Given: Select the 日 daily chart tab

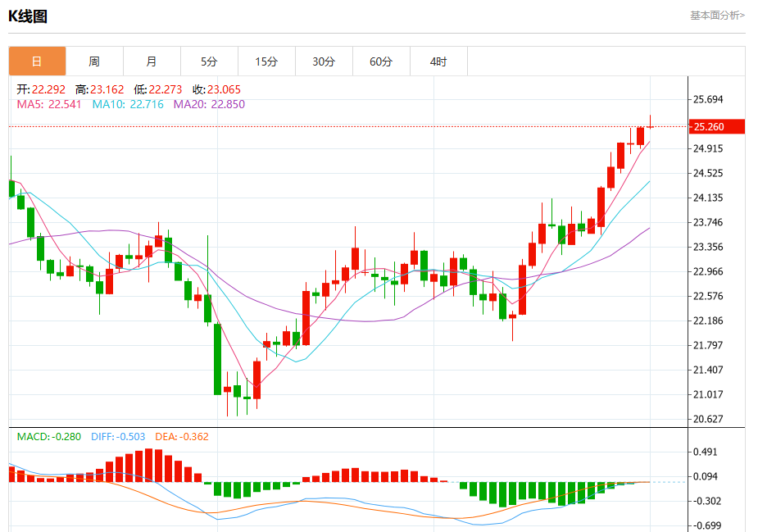Looking at the screenshot, I should [37, 61].
